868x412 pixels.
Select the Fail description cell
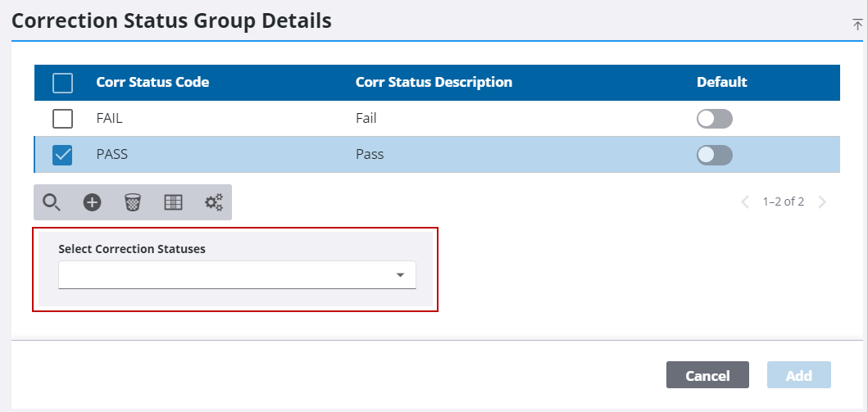point(366,118)
